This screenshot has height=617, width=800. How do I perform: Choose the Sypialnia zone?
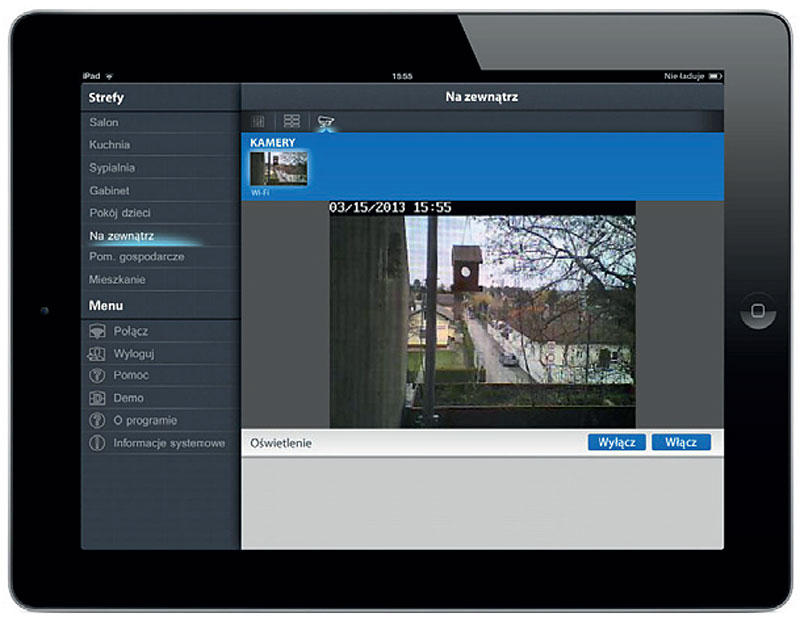tap(160, 167)
